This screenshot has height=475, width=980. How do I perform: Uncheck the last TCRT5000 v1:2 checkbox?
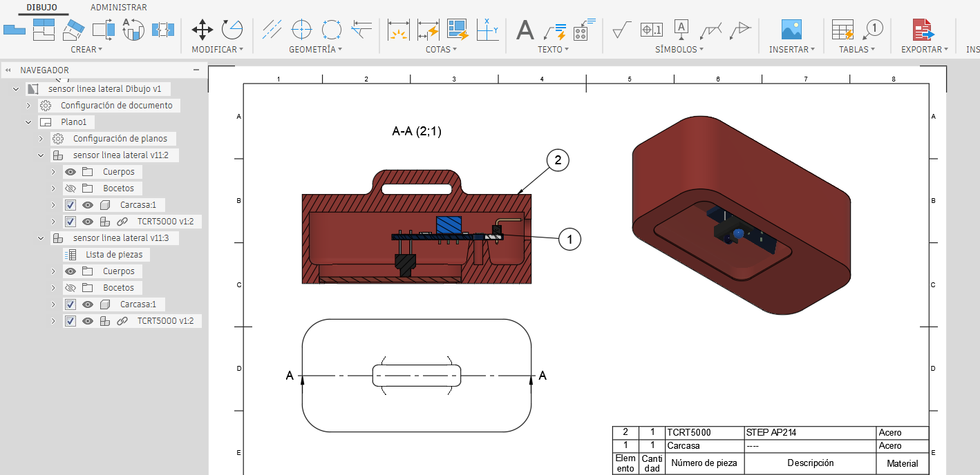[70, 321]
